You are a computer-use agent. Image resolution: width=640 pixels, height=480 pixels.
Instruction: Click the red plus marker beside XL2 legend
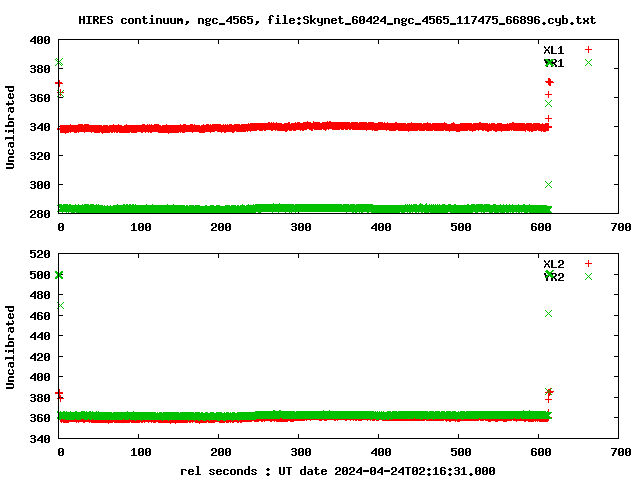pyautogui.click(x=588, y=264)
